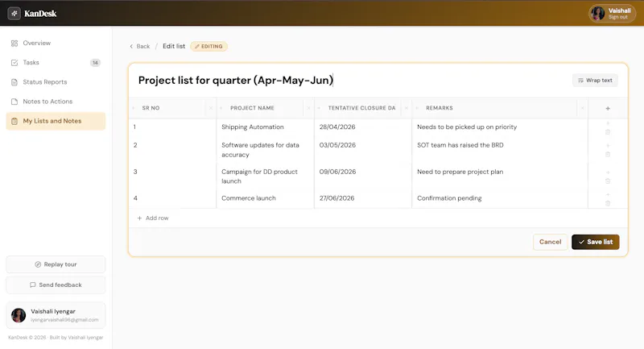The image size is (644, 349).
Task: Click the REMARKS column header
Action: 439,108
